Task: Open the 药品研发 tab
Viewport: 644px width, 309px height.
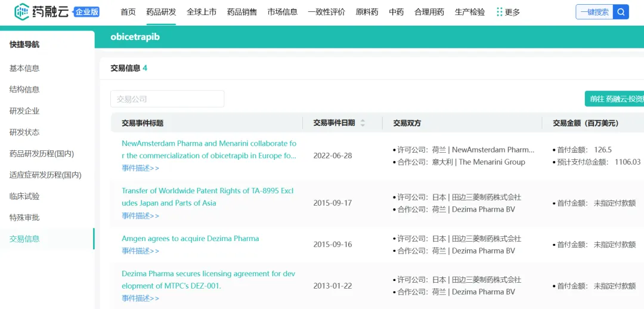Action: (x=161, y=12)
